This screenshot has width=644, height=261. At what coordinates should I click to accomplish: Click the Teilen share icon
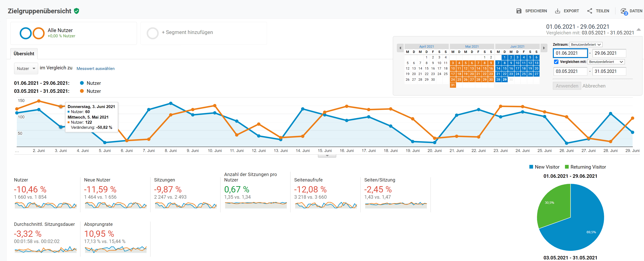coord(589,11)
